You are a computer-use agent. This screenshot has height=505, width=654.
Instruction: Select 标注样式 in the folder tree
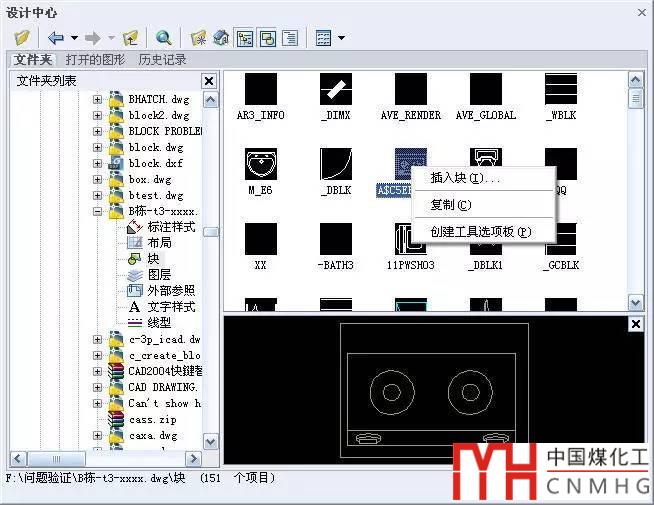[169, 227]
